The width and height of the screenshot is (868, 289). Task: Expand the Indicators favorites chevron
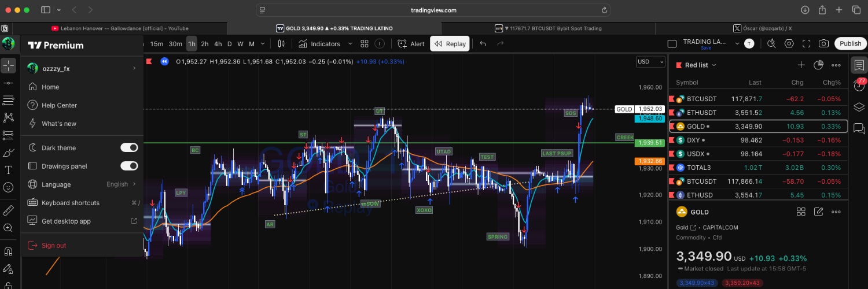pyautogui.click(x=350, y=44)
